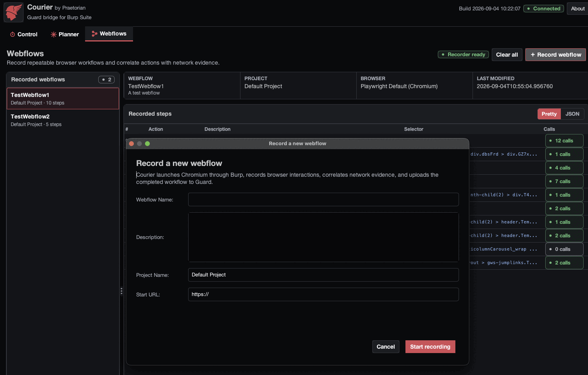Click the icolumnCarousel_wrap selector text
This screenshot has width=588, height=375.
504,249
